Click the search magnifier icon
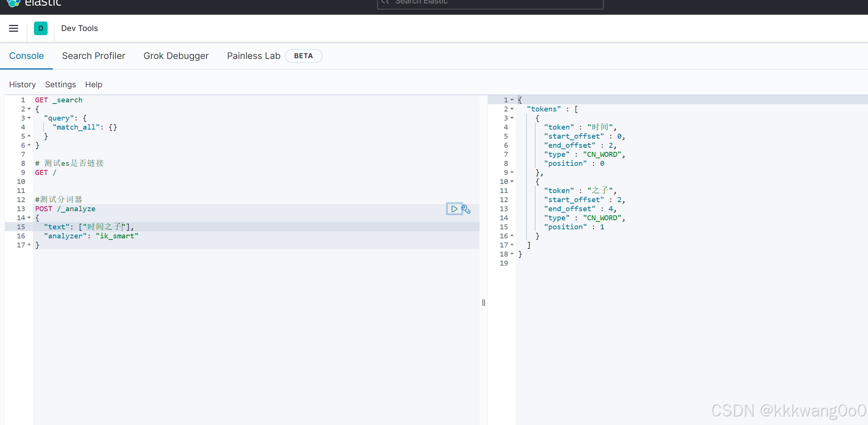The height and width of the screenshot is (425, 868). pyautogui.click(x=385, y=2)
